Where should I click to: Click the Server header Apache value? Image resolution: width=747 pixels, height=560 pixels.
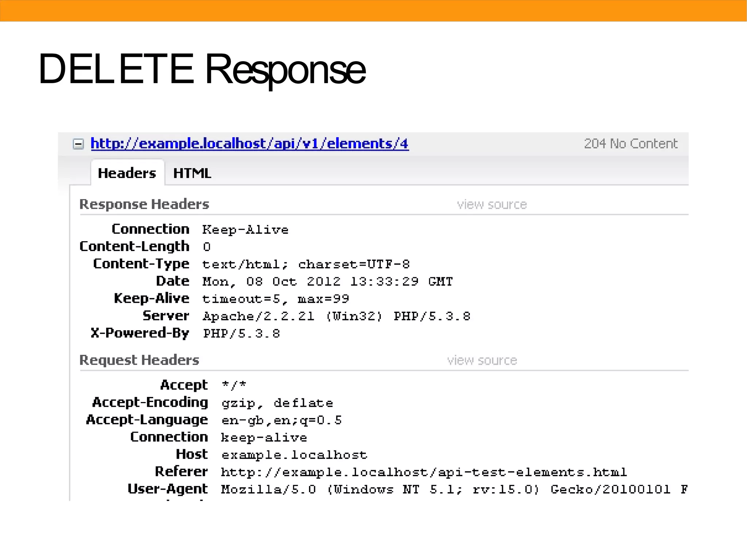click(336, 316)
